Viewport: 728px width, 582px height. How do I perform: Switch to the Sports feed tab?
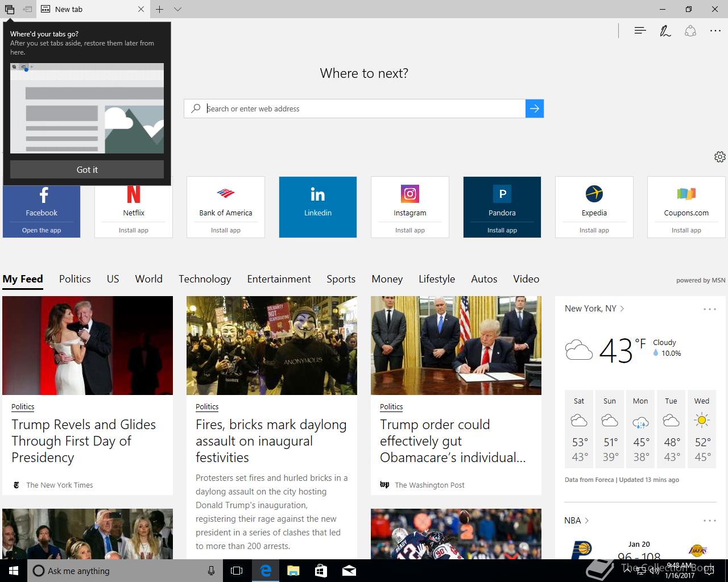click(341, 279)
